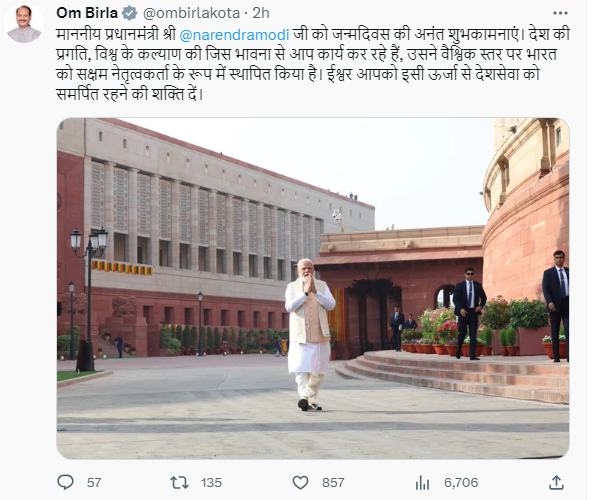Click the 2h timestamp link
Viewport: 597px width, 500px height.
pos(261,13)
